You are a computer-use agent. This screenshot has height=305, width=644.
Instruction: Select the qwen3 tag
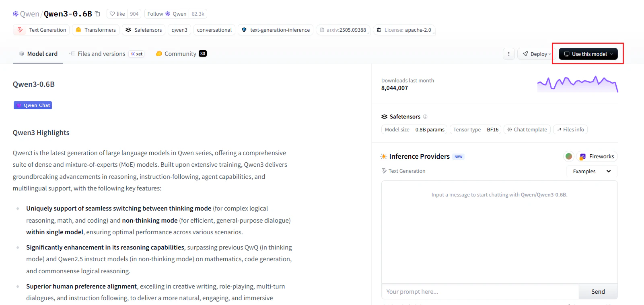[179, 30]
